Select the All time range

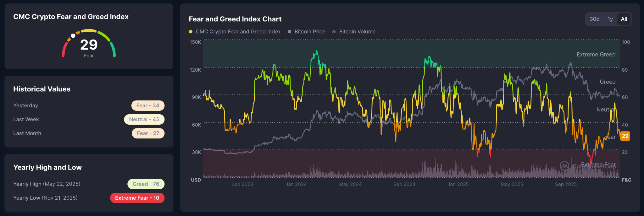tap(624, 19)
